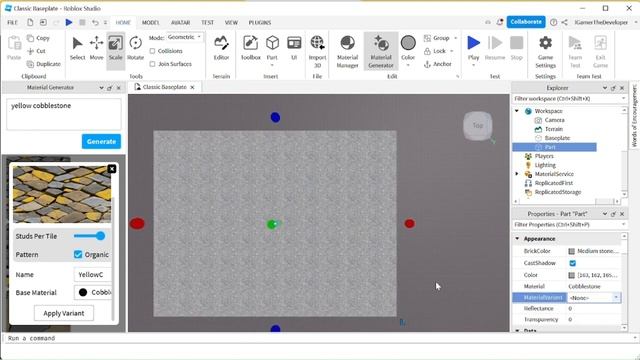
Task: Click the Undo arrow in the top bar
Action: pos(95,22)
